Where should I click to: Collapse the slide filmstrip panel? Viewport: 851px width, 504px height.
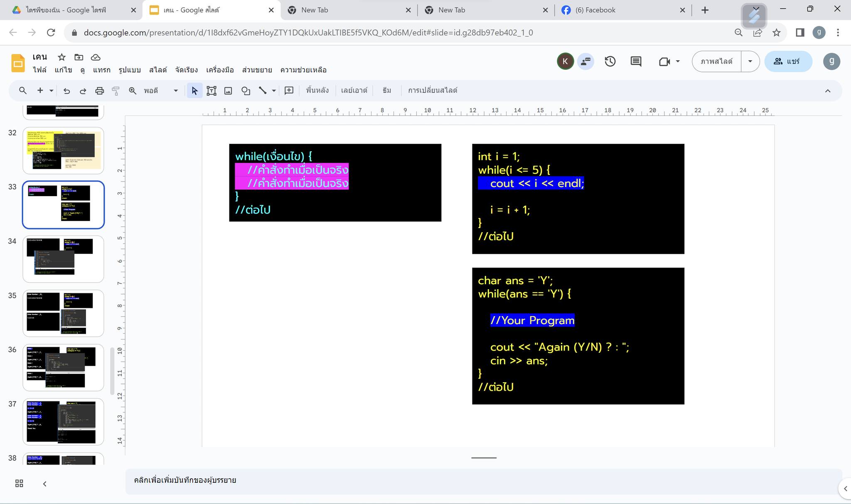tap(44, 484)
